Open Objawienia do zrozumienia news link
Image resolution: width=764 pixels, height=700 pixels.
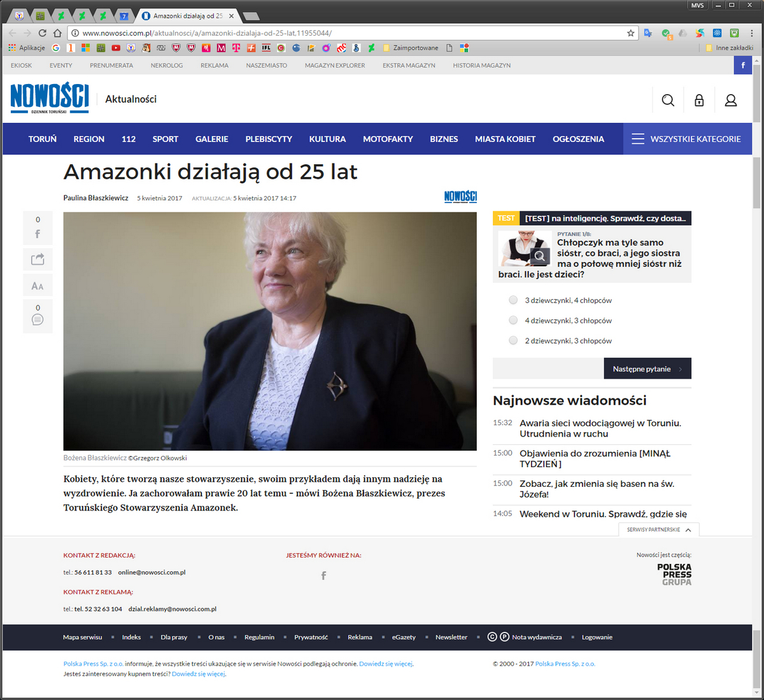tap(595, 459)
